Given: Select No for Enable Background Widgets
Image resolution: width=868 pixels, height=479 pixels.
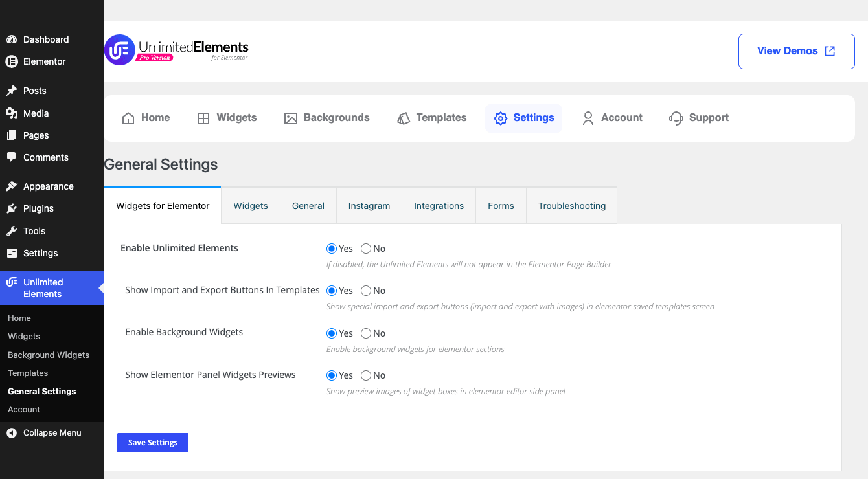Looking at the screenshot, I should click(x=366, y=333).
